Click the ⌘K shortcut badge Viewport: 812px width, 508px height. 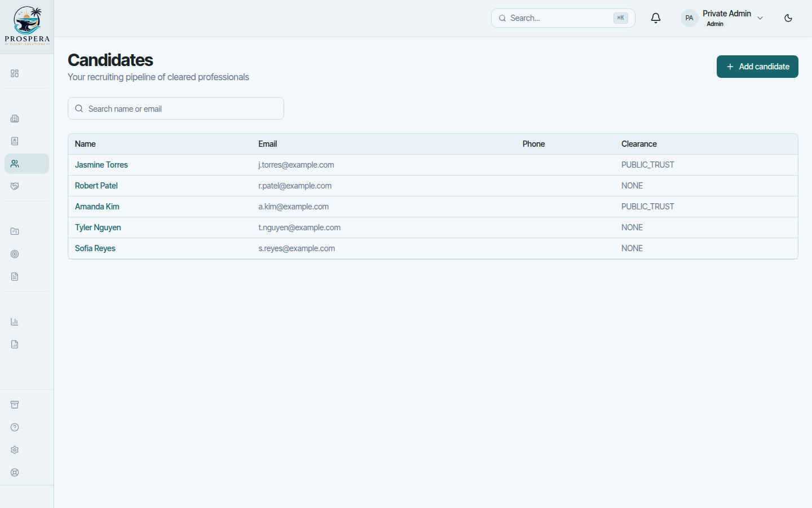(620, 18)
